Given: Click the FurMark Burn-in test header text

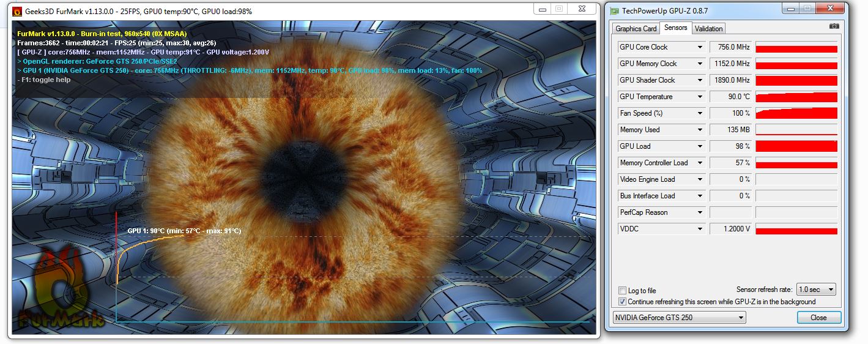Looking at the screenshot, I should (x=102, y=34).
